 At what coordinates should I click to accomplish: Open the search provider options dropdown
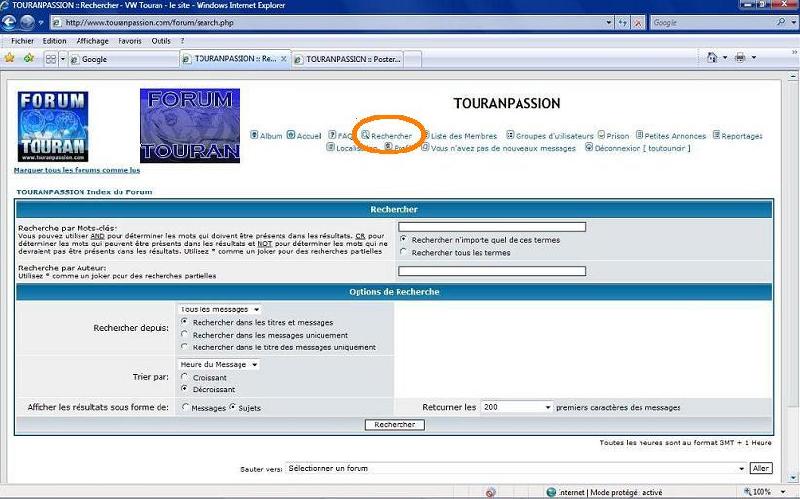(x=793, y=22)
